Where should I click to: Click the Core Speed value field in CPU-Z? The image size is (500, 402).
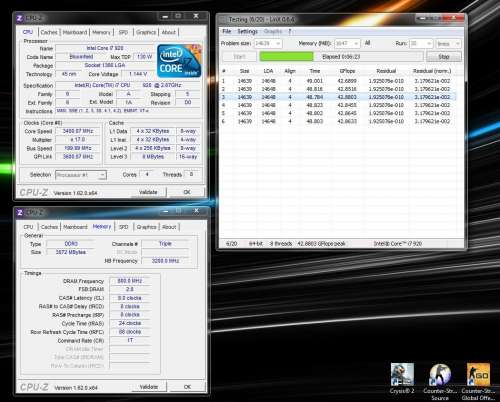[x=78, y=131]
